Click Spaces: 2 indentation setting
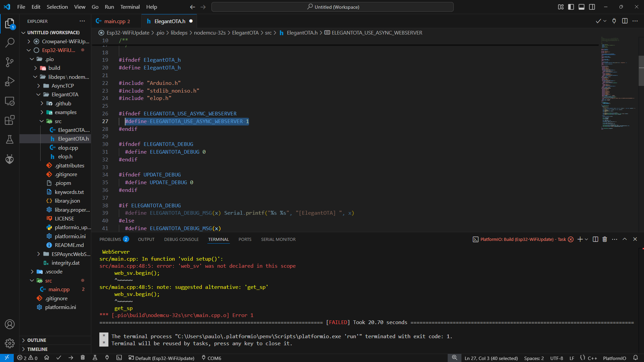The image size is (644, 362). 534,358
